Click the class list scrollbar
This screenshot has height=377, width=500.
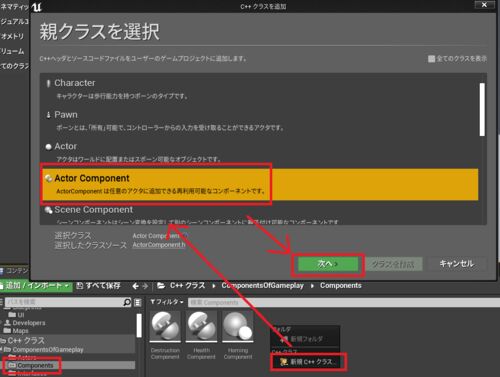482,109
